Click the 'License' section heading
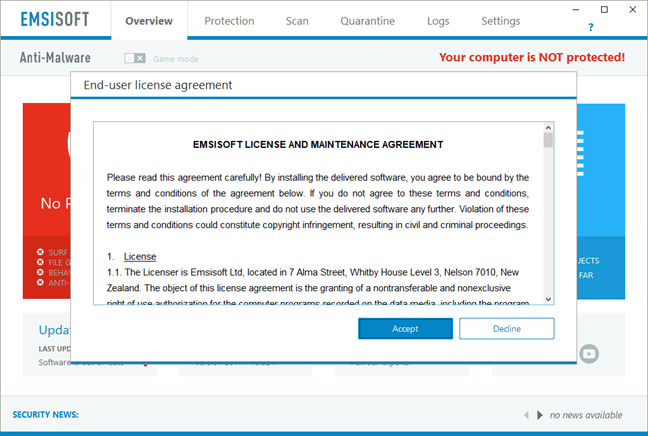 point(140,256)
